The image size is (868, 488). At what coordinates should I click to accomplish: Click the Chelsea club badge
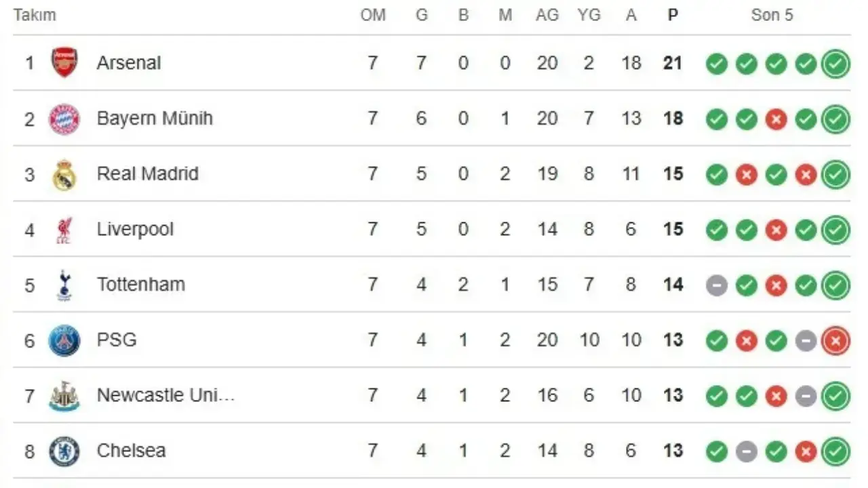tap(64, 451)
